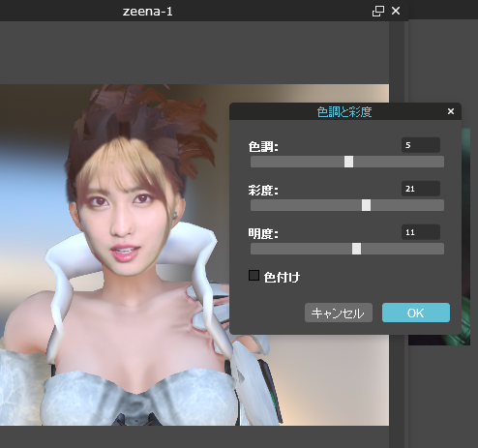Screen dimensions: 478x448
Task: Click the 明度 slider handle
Action: (x=356, y=249)
